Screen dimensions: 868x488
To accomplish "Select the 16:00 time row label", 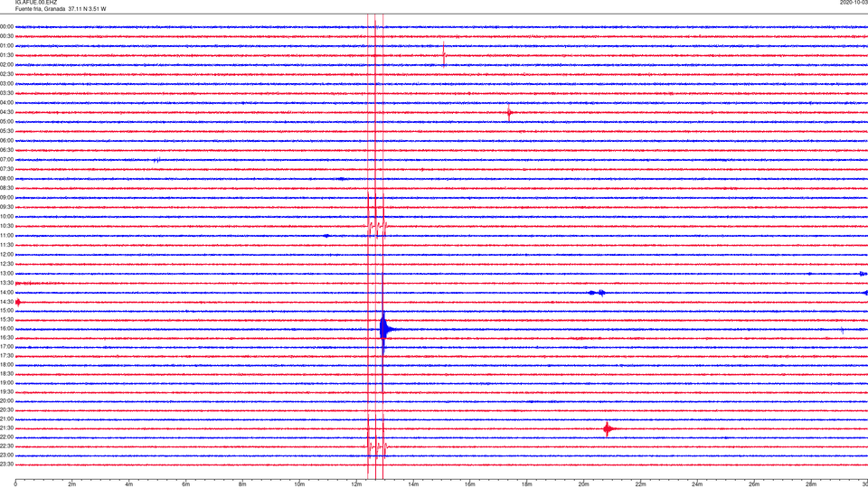I will tap(7, 329).
